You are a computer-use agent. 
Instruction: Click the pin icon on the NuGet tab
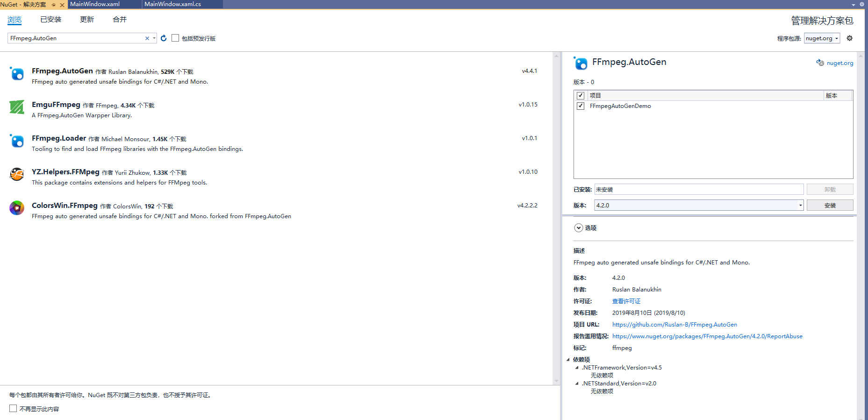click(54, 5)
